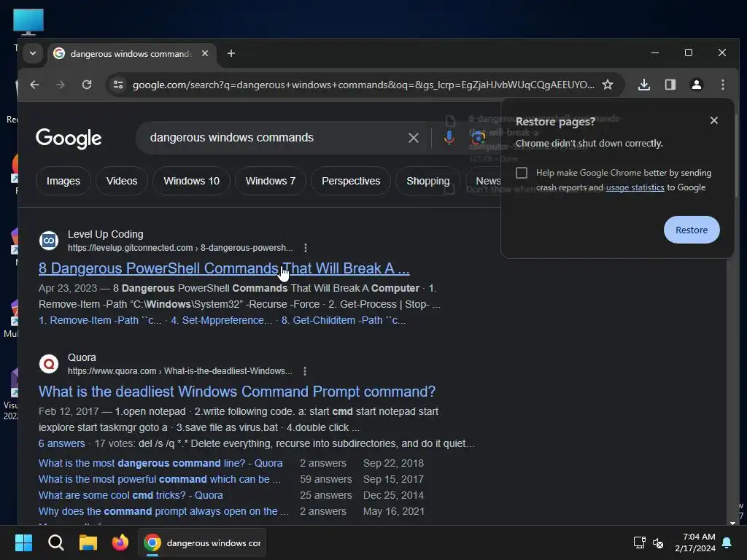Click the quora.com result URL text

(x=179, y=371)
